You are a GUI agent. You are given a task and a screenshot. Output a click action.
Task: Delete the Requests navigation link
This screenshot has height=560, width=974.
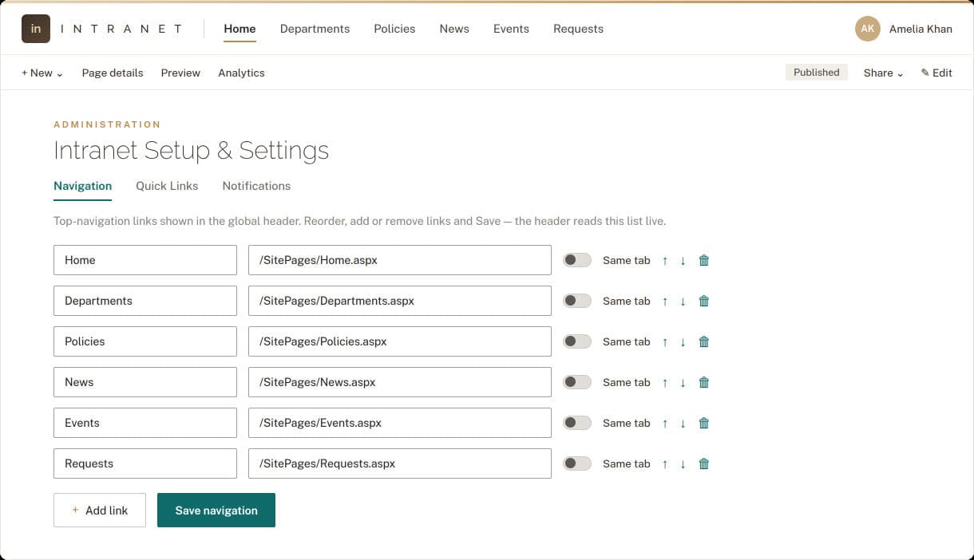(704, 463)
